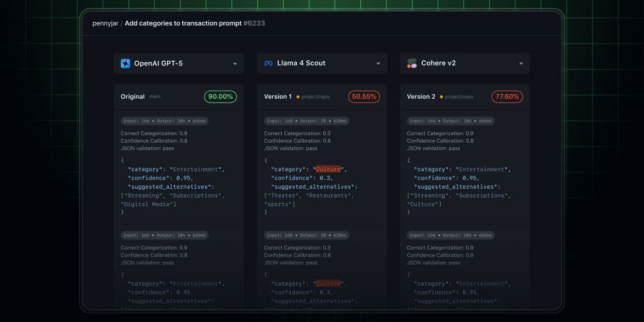Select the Version 2 column header
This screenshot has width=644, height=322.
coord(421,97)
